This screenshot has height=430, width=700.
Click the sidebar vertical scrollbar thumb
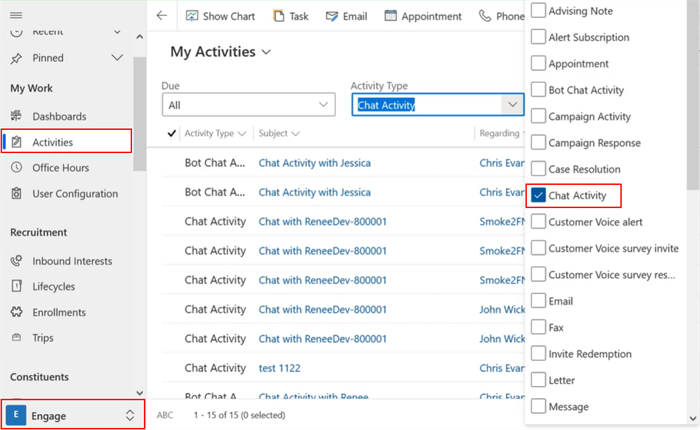click(140, 114)
